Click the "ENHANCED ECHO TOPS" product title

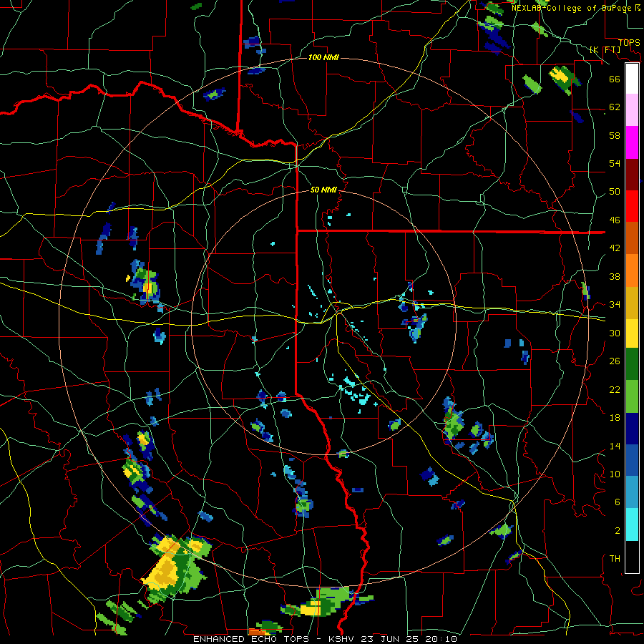pos(251,639)
